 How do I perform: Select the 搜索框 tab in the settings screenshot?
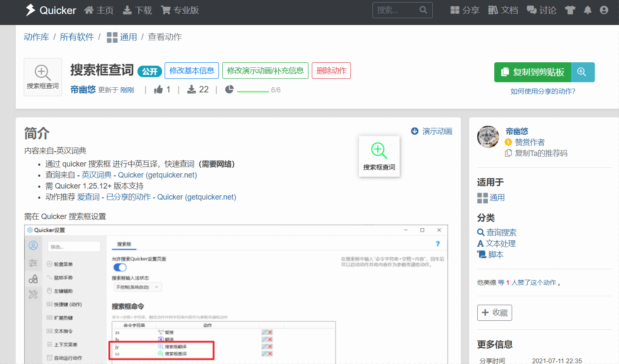[124, 244]
